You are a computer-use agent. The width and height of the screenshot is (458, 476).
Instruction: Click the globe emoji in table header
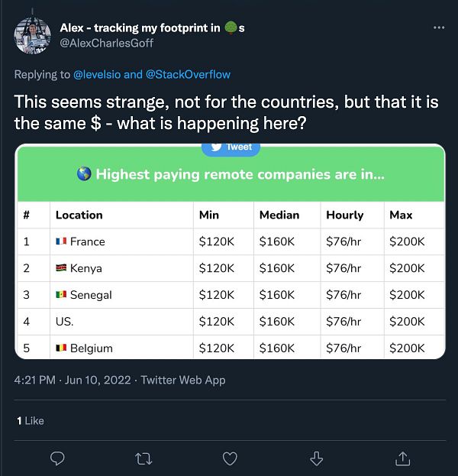click(85, 175)
